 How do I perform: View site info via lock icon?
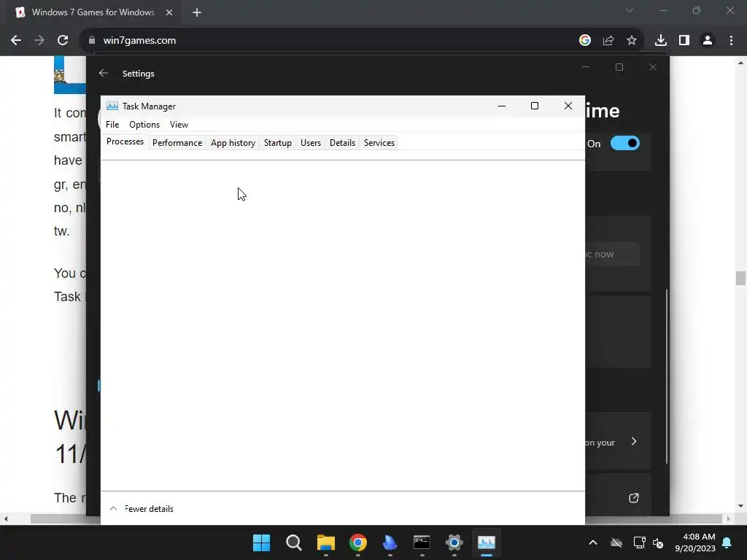(x=92, y=41)
